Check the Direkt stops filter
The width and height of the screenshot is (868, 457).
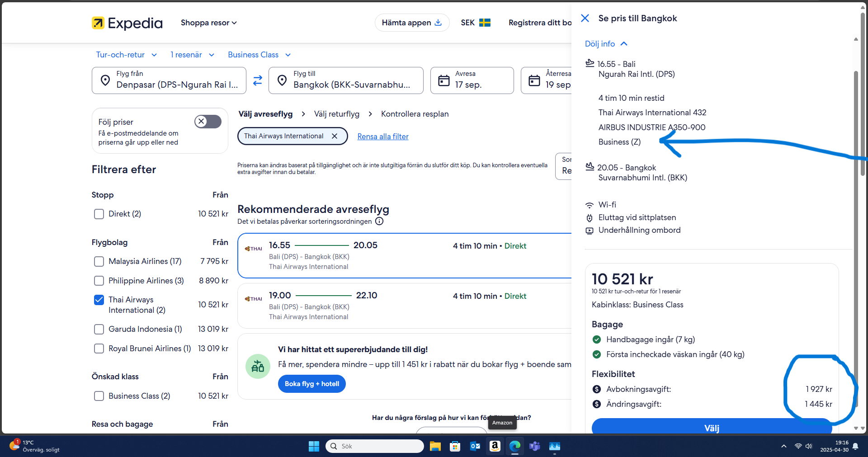pyautogui.click(x=99, y=214)
